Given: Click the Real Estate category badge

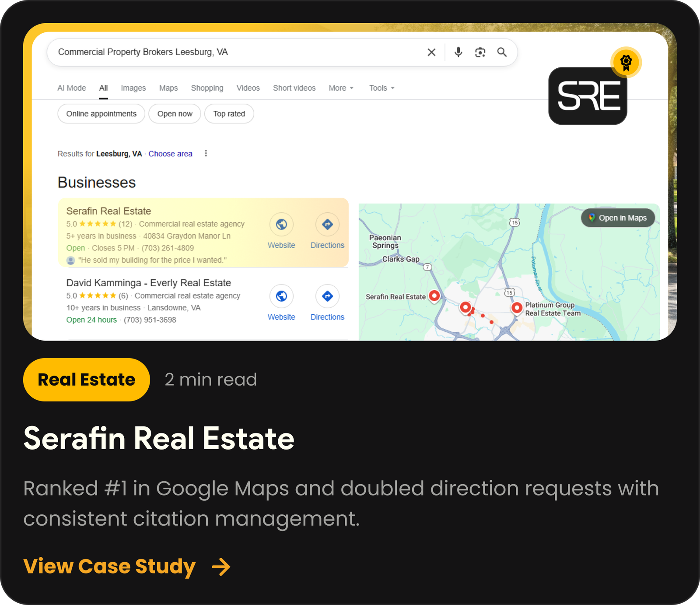Looking at the screenshot, I should point(87,380).
